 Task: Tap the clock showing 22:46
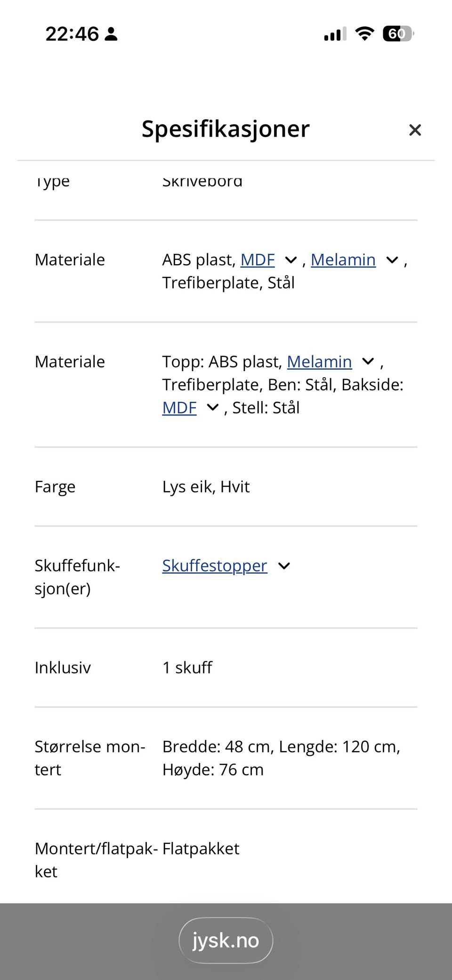click(x=72, y=33)
